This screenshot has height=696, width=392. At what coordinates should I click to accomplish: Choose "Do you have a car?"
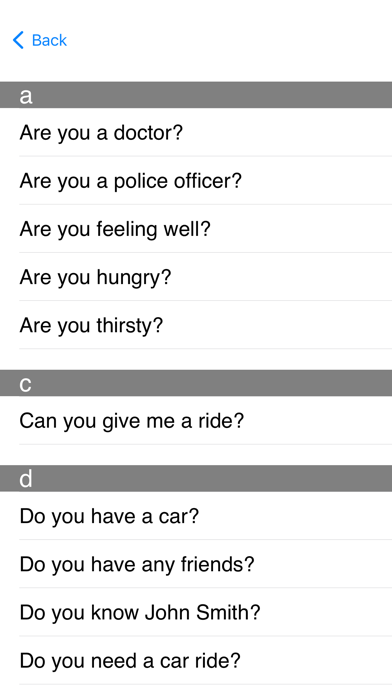[196, 516]
